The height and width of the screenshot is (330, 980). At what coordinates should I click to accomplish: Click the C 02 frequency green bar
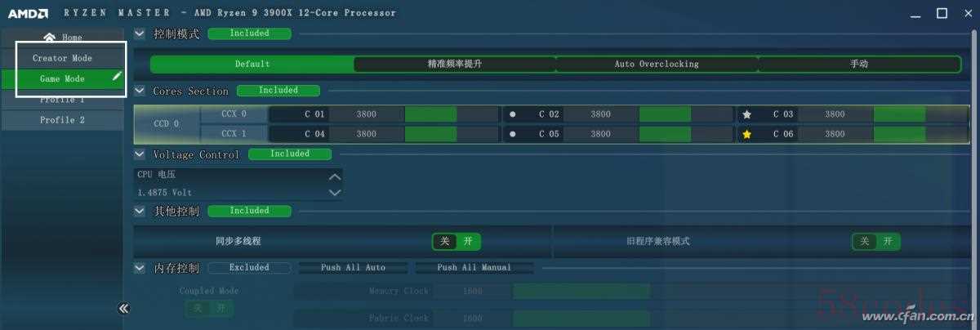pos(665,114)
